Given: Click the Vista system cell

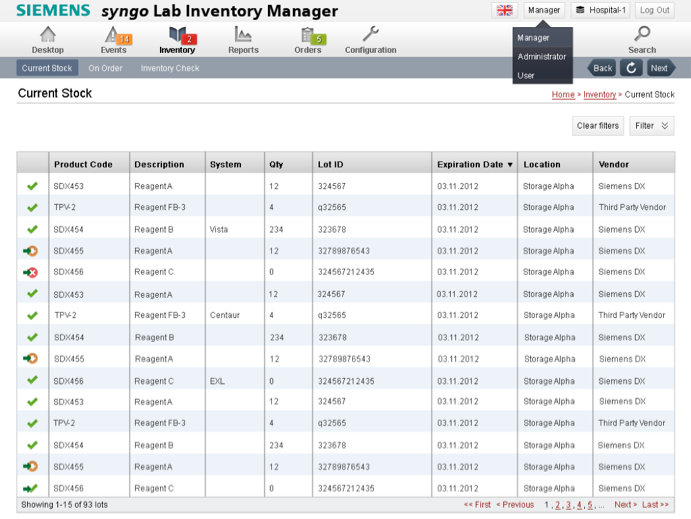Looking at the screenshot, I should coord(219,230).
